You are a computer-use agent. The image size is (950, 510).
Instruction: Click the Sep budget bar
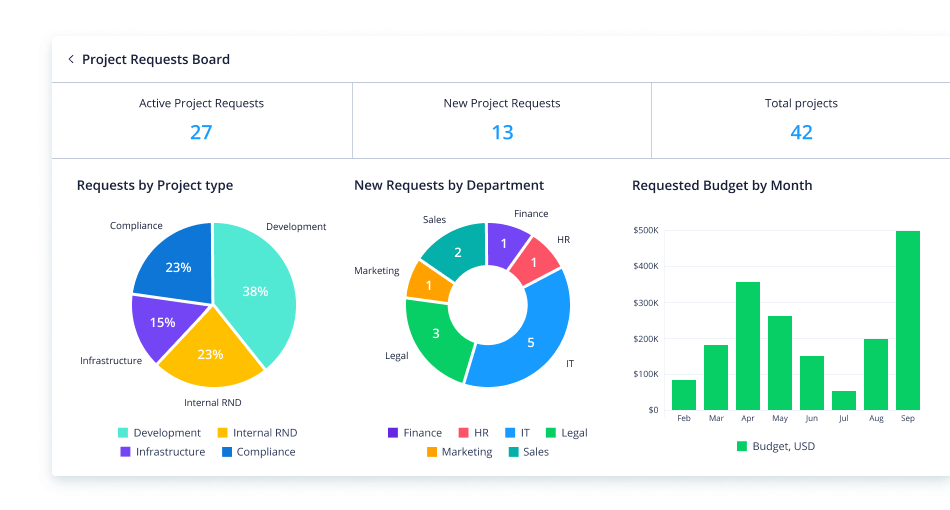(908, 320)
